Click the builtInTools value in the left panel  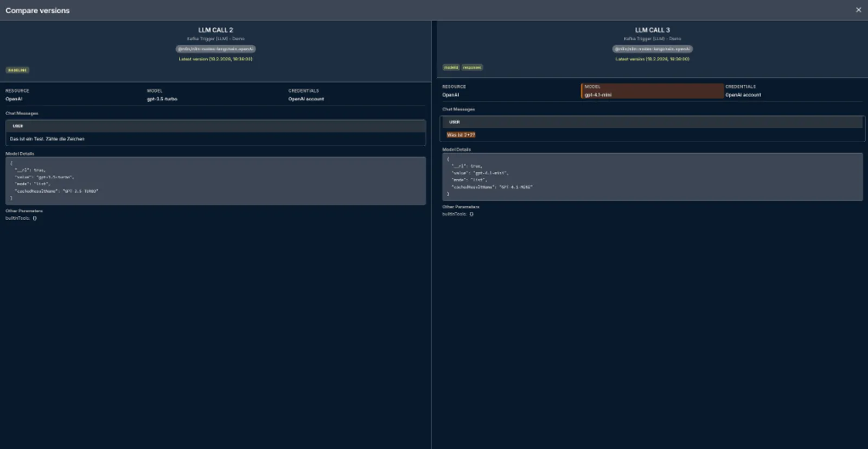[35, 219]
